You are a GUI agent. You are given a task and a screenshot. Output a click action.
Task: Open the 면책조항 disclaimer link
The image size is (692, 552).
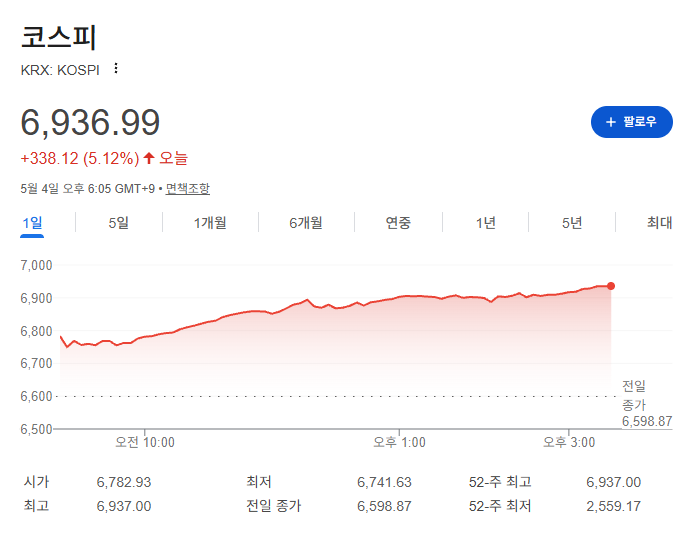tap(188, 189)
